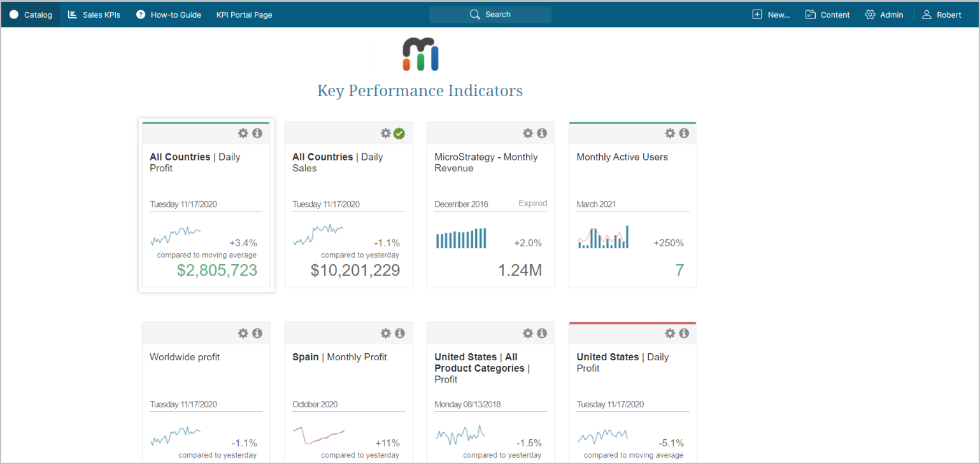Viewport: 980px width, 464px height.
Task: Open the Admin menu
Action: tap(884, 15)
